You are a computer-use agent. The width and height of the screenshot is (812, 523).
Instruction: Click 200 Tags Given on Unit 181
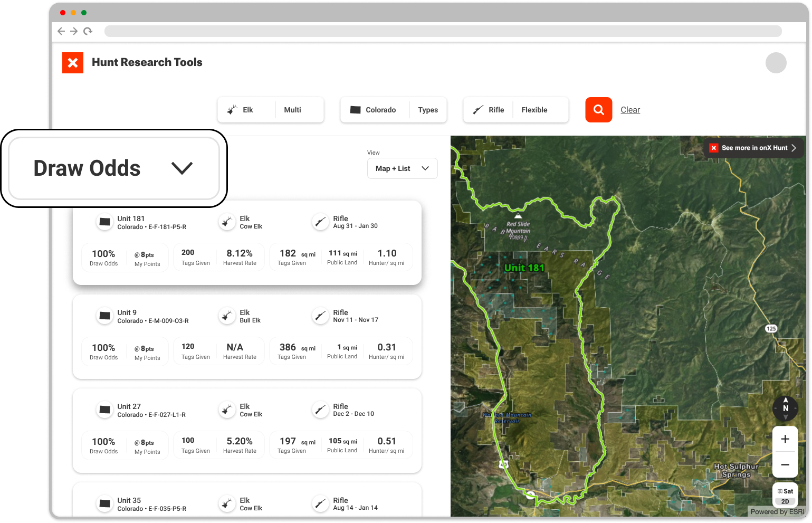188,253
